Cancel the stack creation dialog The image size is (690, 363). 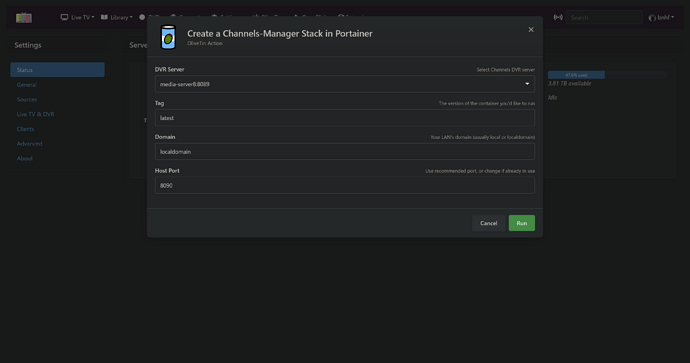[488, 223]
